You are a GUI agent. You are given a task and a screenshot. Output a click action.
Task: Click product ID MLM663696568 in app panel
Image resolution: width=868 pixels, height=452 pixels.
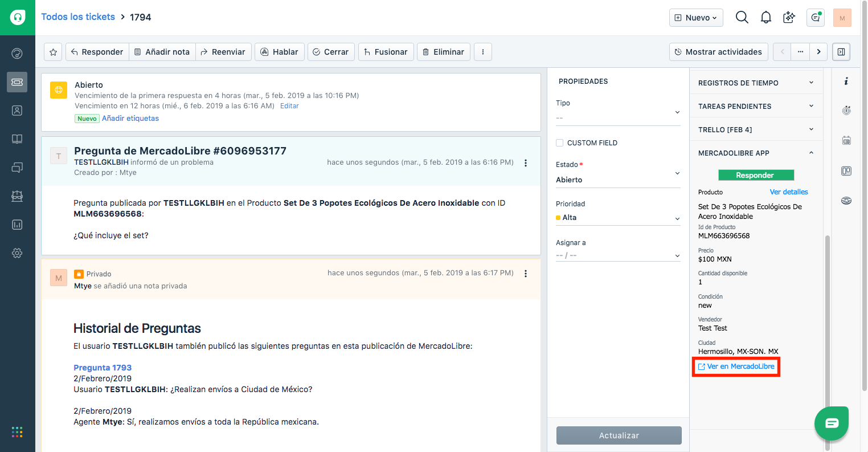pyautogui.click(x=724, y=236)
